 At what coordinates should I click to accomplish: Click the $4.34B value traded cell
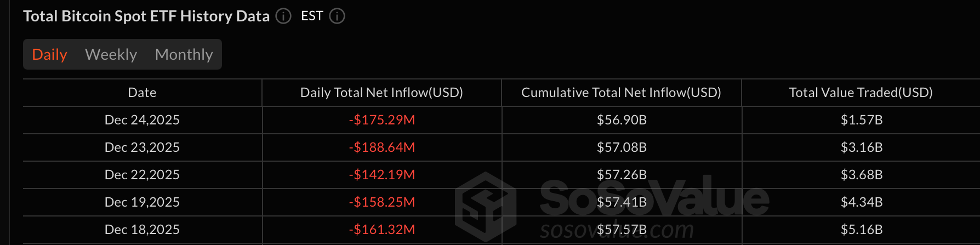862,202
